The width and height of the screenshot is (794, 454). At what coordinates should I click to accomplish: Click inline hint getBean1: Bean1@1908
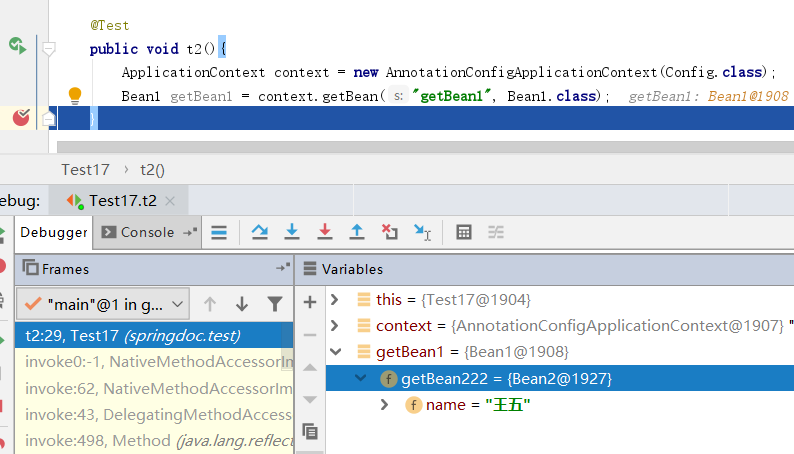tap(708, 96)
